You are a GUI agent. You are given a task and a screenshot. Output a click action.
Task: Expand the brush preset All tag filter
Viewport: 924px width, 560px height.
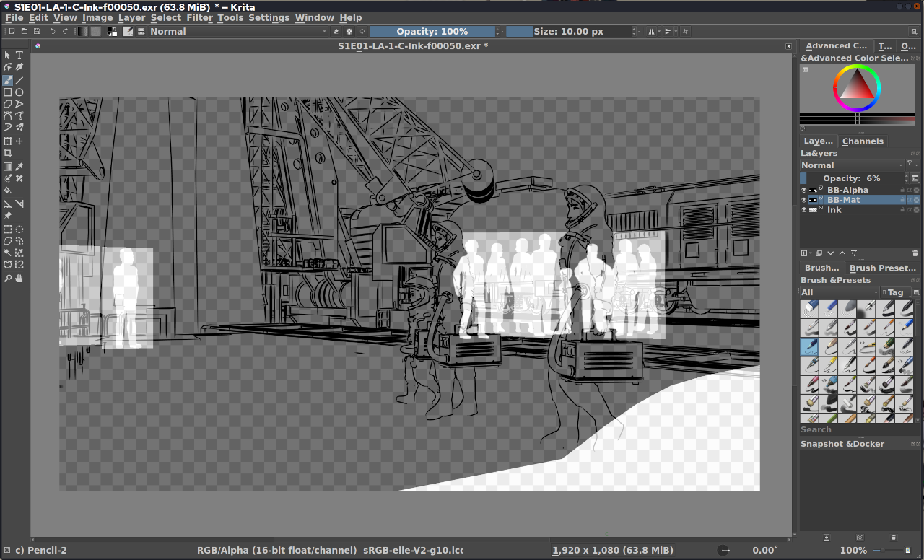click(839, 292)
